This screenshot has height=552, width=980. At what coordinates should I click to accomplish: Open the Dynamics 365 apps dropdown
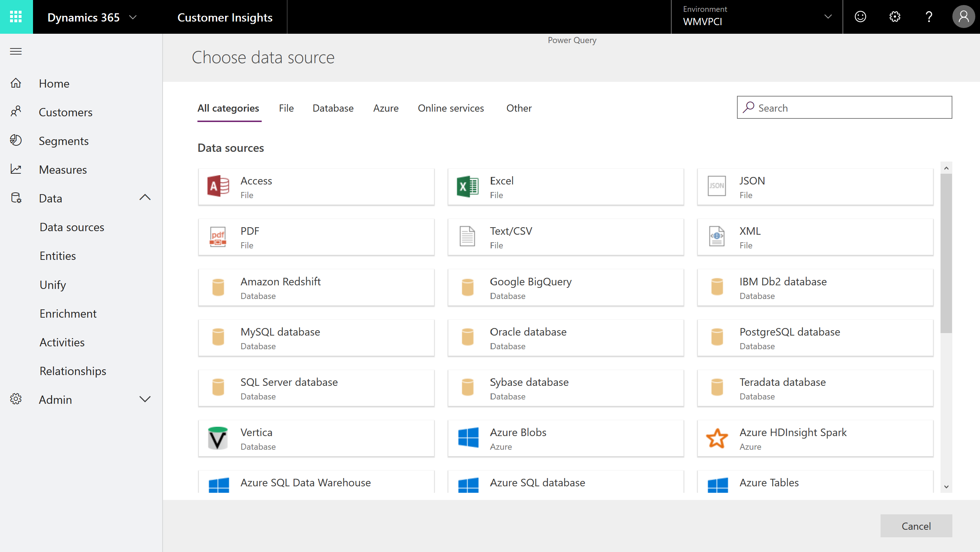(133, 17)
